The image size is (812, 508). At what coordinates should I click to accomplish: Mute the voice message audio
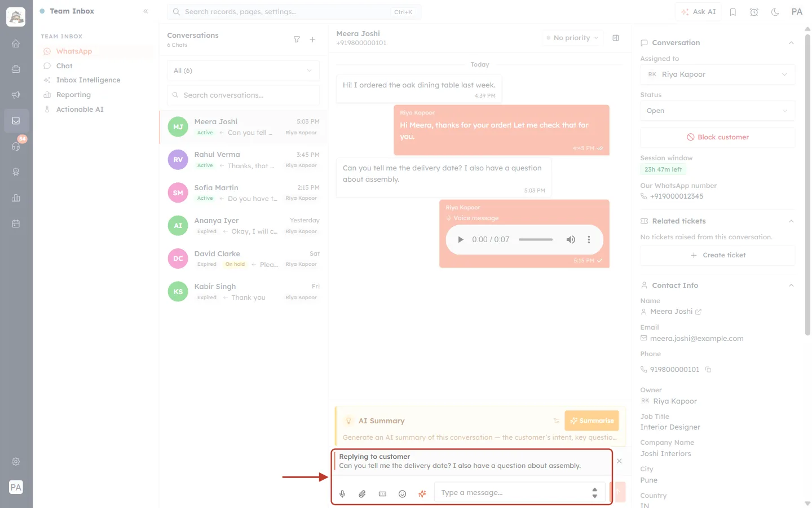coord(571,239)
